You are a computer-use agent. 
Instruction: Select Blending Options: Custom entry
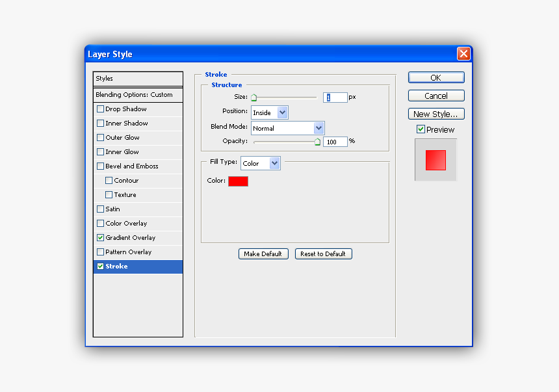pos(138,95)
